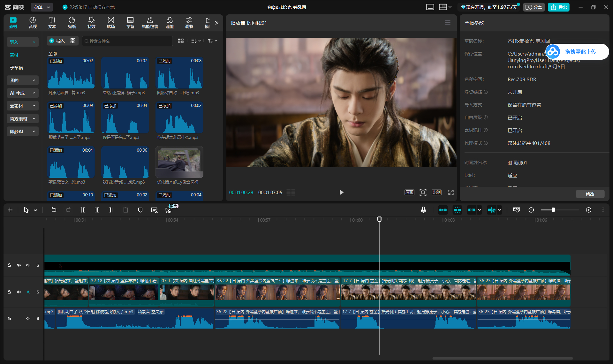Screen dimensions: 613x364
Task: Click the 拖拽至此上传 cloud upload button
Action: click(577, 52)
